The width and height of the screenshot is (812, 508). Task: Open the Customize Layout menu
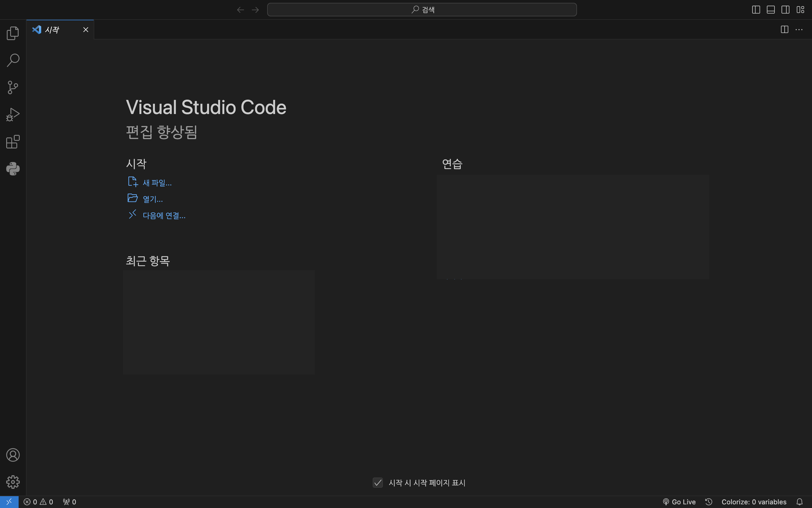(x=800, y=10)
